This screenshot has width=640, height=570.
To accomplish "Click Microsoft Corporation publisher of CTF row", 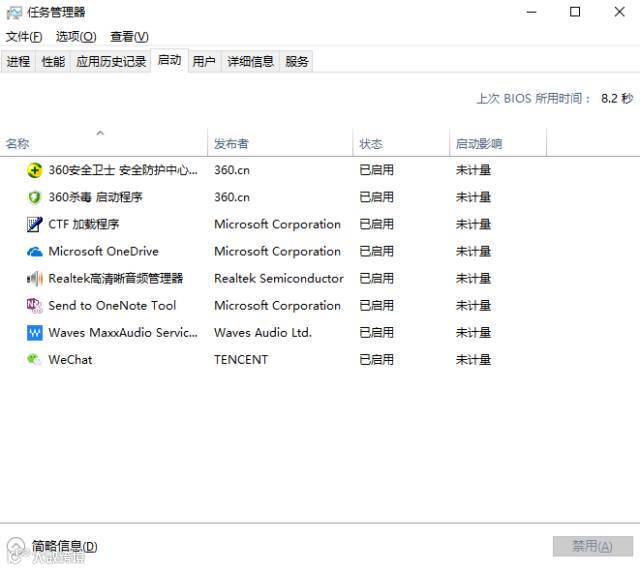I will click(x=278, y=225).
